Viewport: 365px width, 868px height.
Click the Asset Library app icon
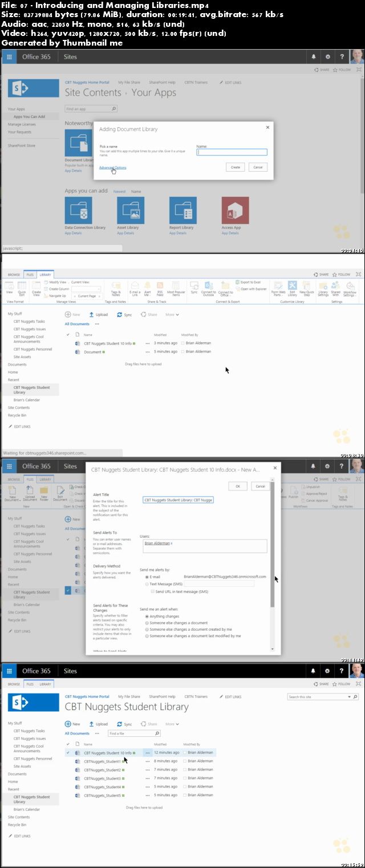pos(131,210)
